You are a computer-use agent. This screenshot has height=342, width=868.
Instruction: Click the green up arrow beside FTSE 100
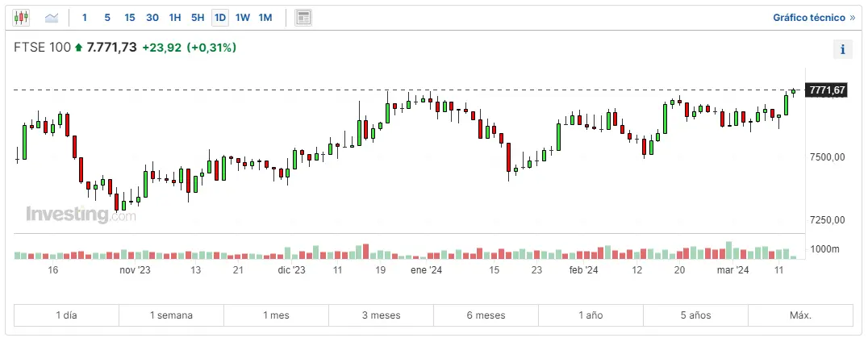78,48
